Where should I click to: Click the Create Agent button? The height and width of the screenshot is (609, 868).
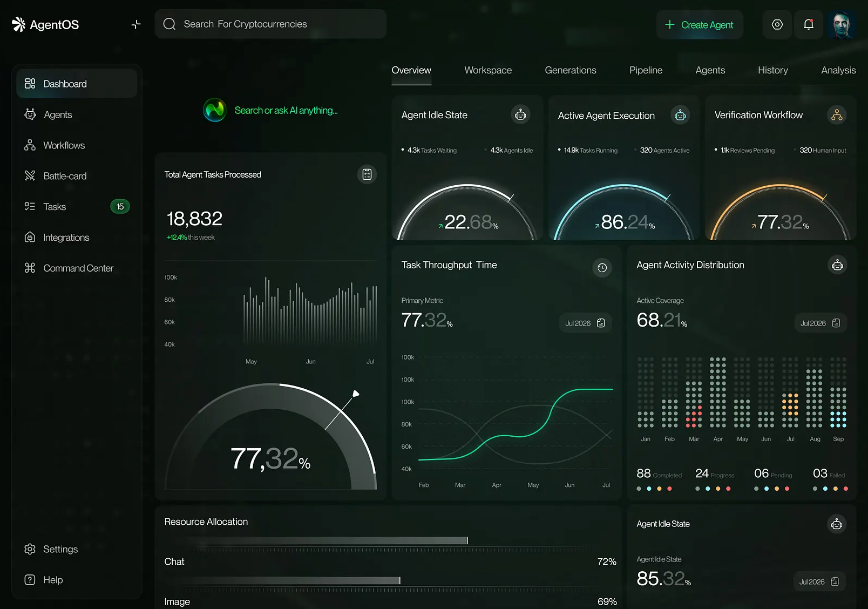(700, 25)
